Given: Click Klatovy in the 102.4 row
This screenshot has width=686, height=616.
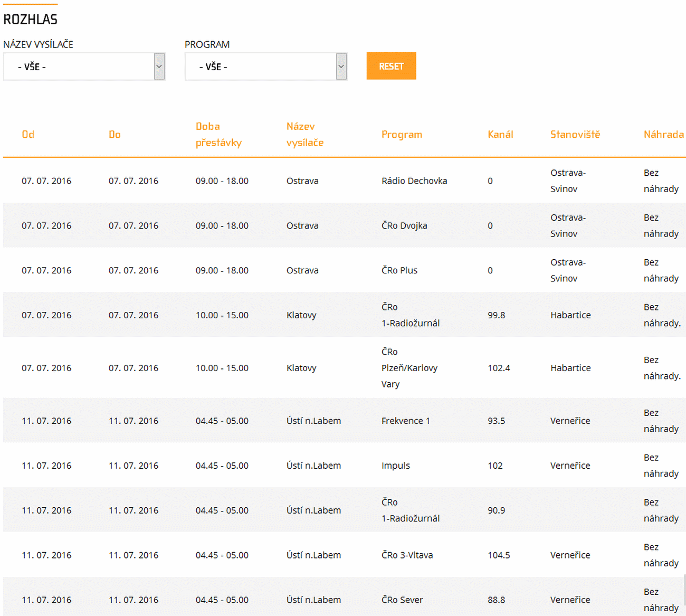Looking at the screenshot, I should pyautogui.click(x=301, y=368).
